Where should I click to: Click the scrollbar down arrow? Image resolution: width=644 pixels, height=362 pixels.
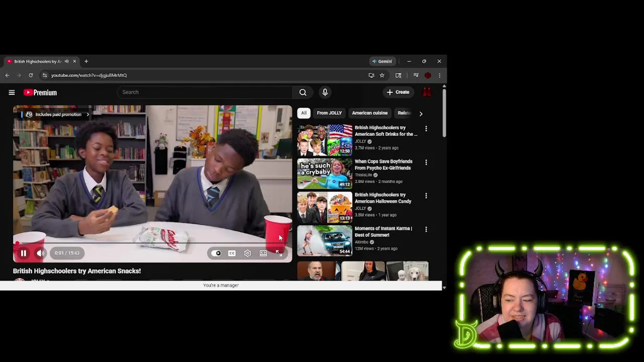pos(444,287)
